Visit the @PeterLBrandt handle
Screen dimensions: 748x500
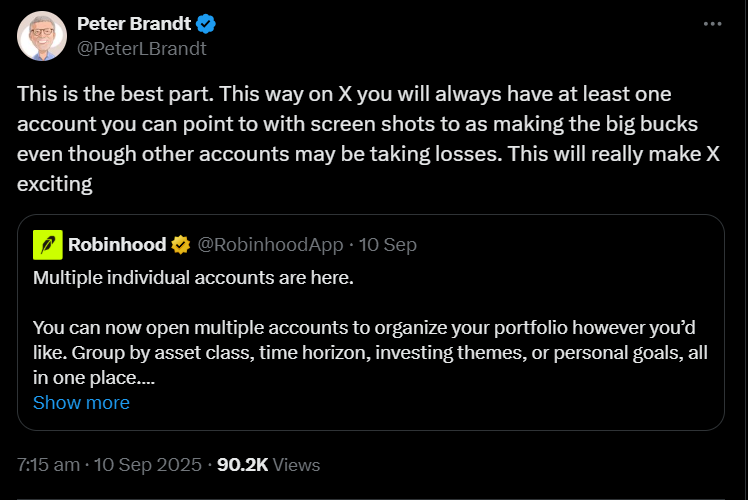[142, 47]
